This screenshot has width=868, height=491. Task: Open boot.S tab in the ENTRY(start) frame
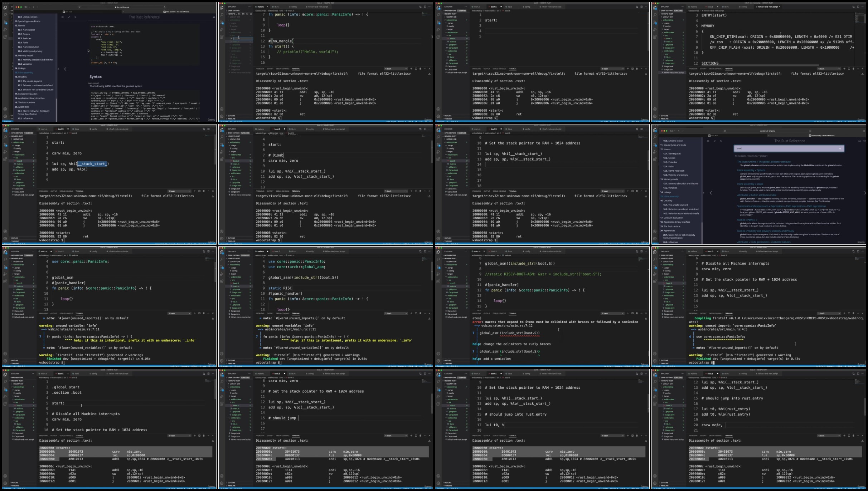710,7
